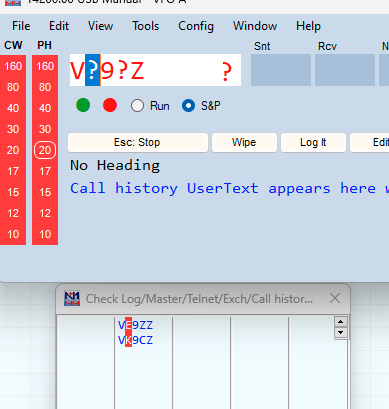Image resolution: width=389 pixels, height=409 pixels.
Task: Click the No Heading label
Action: pos(115,166)
